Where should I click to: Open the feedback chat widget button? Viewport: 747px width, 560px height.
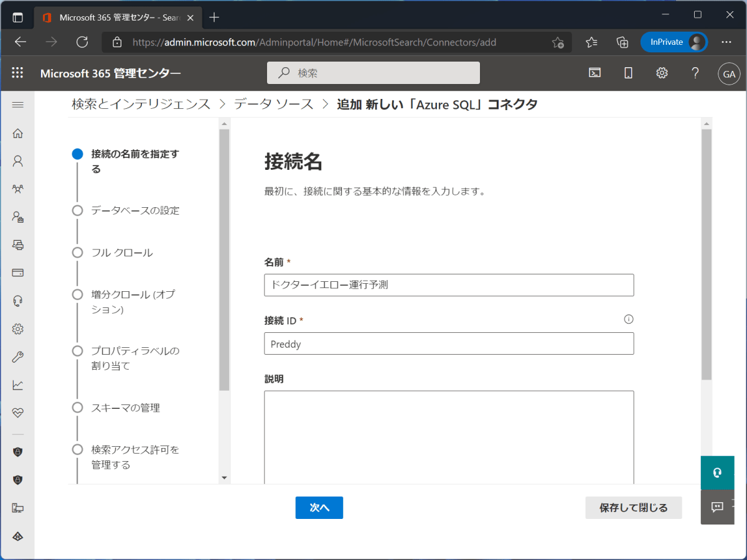(717, 506)
